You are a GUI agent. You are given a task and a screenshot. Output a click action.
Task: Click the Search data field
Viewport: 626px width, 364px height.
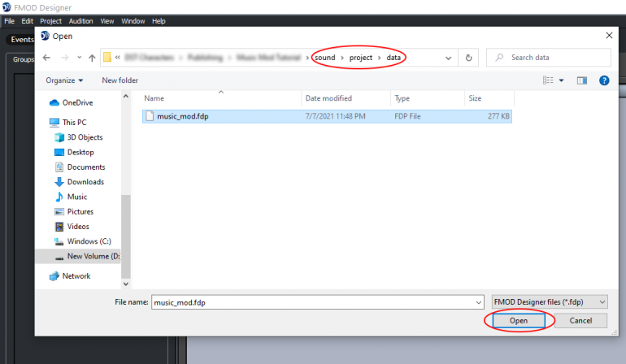pos(549,58)
